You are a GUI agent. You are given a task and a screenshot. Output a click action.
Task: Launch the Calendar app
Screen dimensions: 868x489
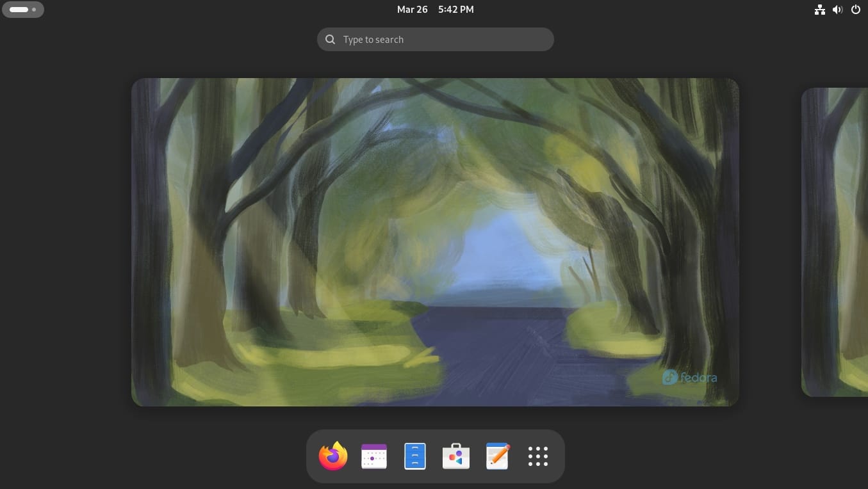point(373,456)
